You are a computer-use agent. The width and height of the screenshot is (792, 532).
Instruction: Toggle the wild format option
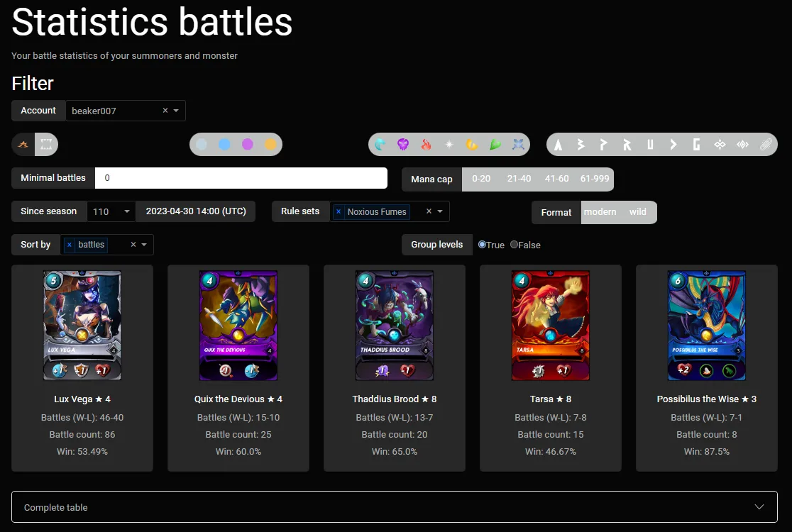point(638,212)
